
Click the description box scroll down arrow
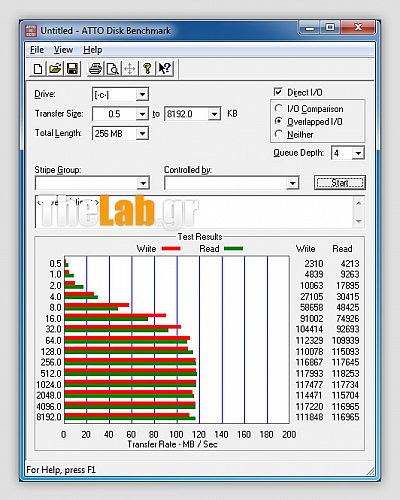(359, 221)
